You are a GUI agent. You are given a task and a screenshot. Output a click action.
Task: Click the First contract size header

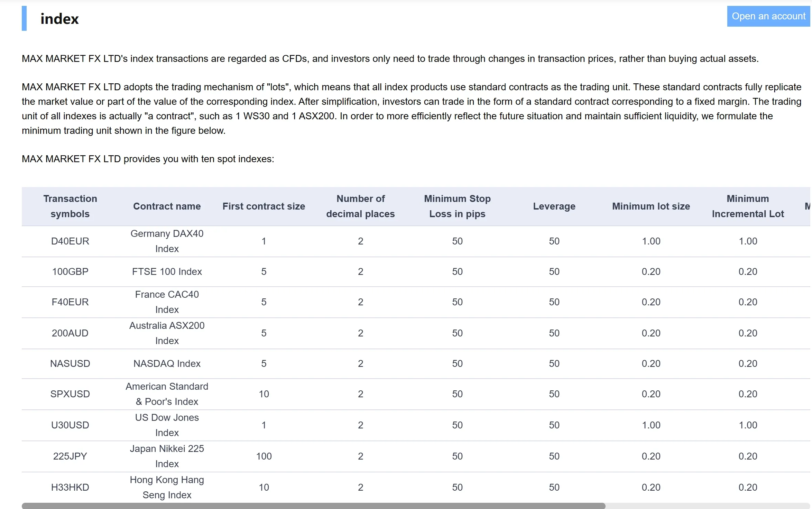pos(264,206)
